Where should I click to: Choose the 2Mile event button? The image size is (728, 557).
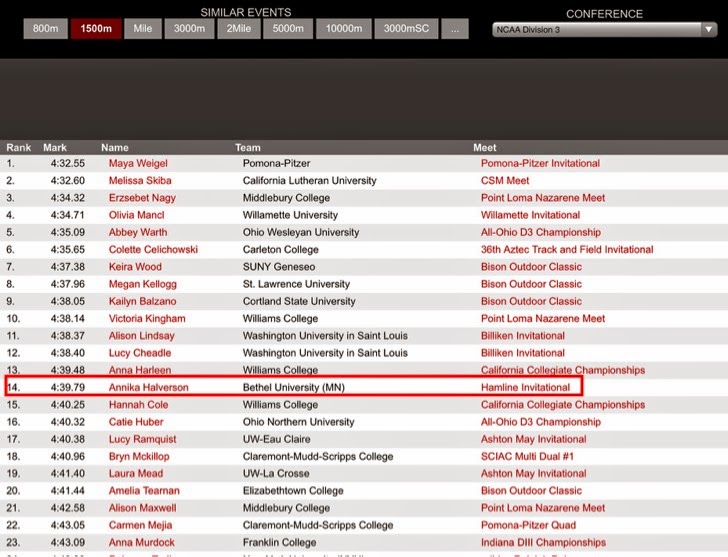tap(239, 29)
